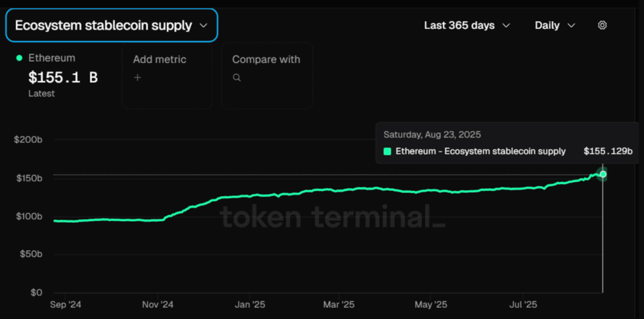Click the green Ethereum legend dot
The width and height of the screenshot is (644, 319).
click(x=19, y=59)
